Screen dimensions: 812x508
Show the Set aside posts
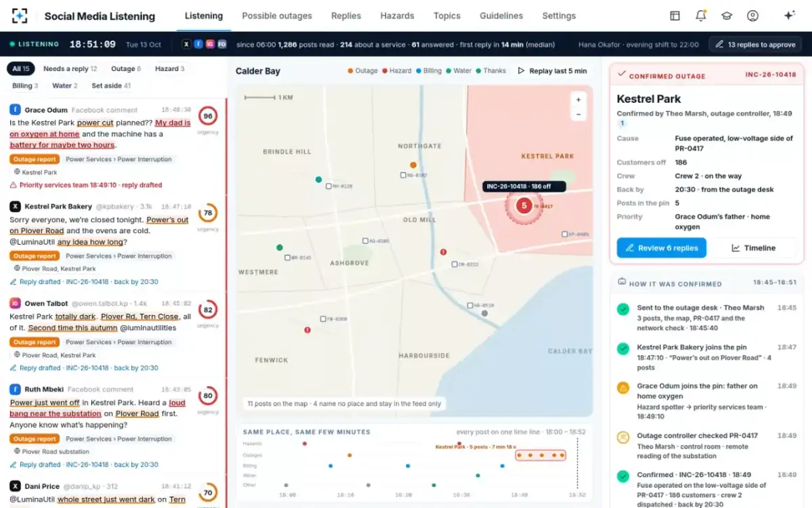[x=111, y=86]
